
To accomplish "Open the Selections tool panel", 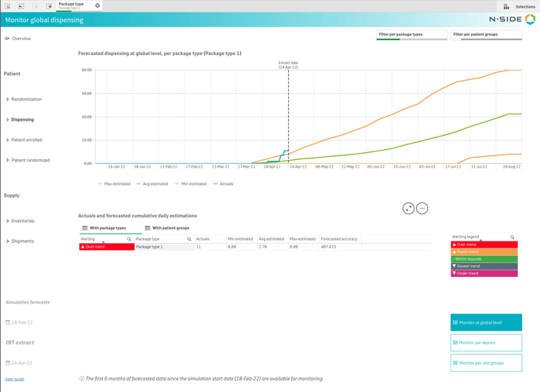I will (x=520, y=6).
